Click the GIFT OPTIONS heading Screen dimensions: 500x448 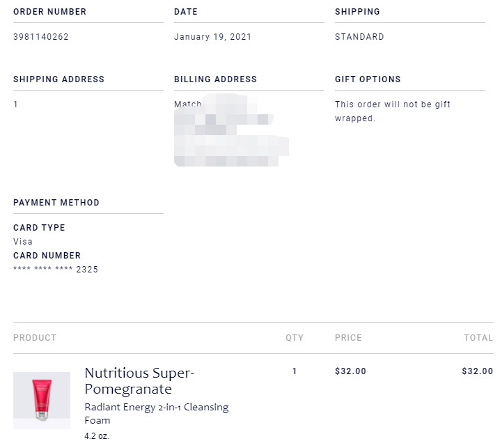(368, 79)
